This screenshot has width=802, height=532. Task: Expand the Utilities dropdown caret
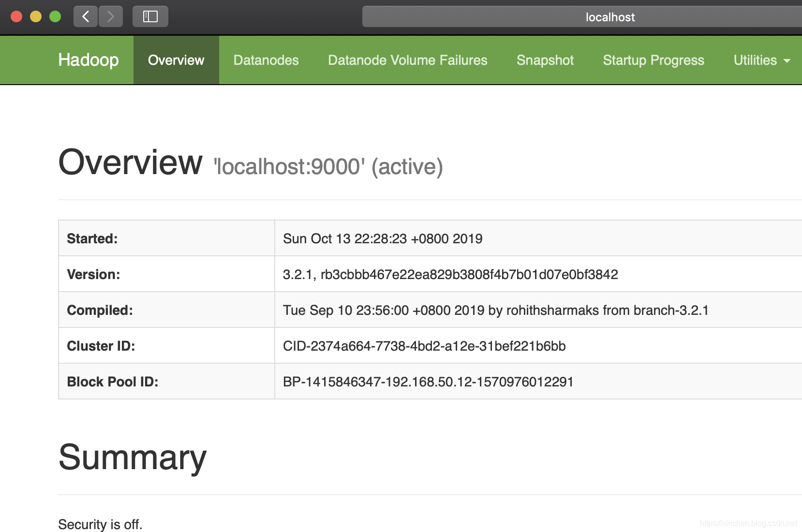(x=787, y=61)
